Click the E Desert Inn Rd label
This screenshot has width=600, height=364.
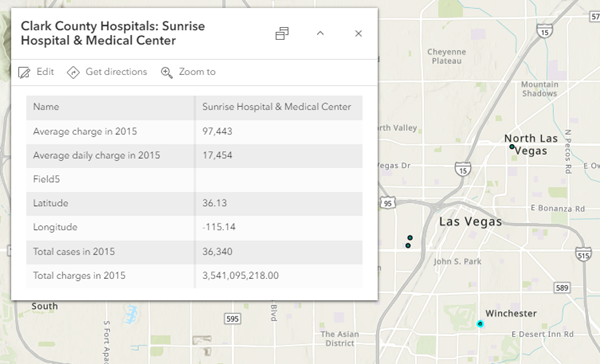click(x=543, y=334)
